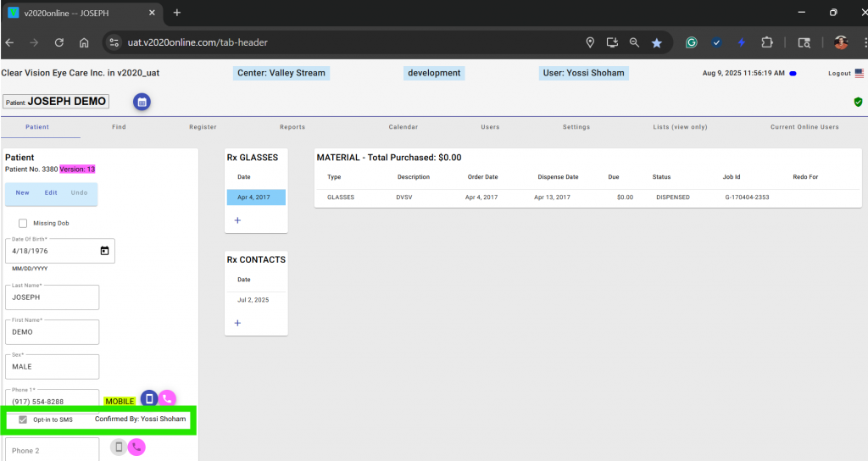
Task: Toggle the Missing Dob checkbox
Action: [23, 223]
